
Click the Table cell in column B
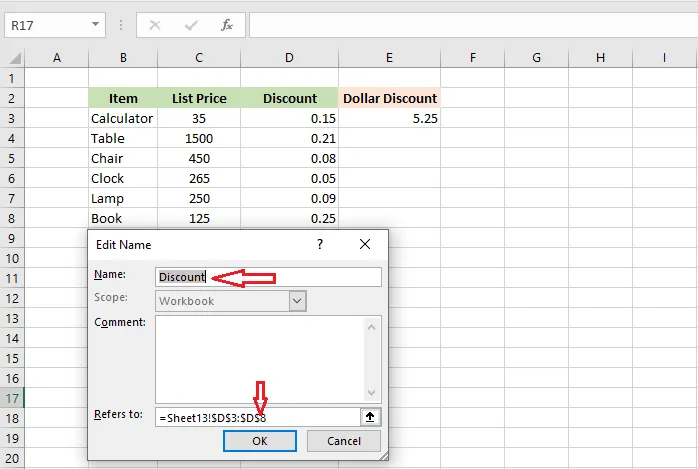pos(123,138)
